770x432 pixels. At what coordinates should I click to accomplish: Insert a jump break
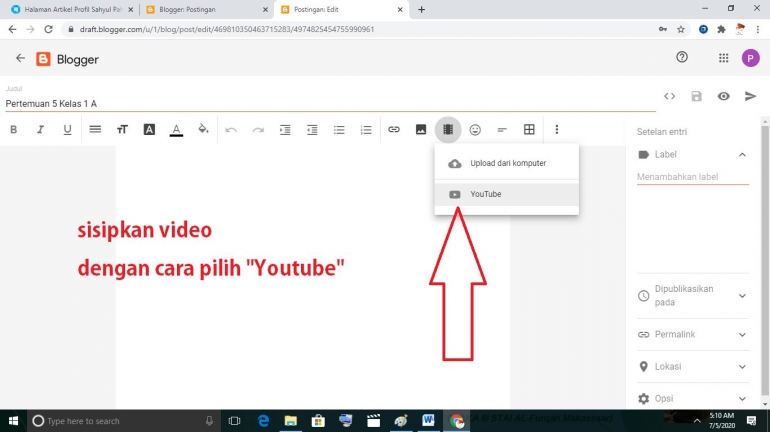click(x=502, y=130)
